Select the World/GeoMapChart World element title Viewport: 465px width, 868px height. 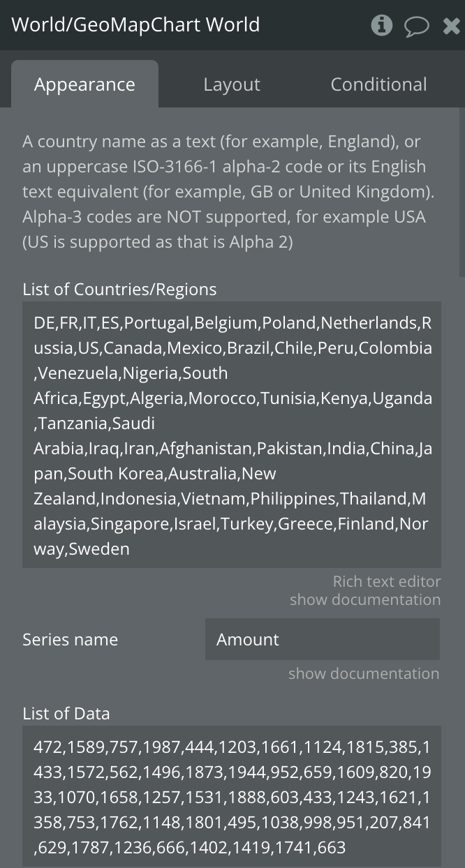[135, 24]
